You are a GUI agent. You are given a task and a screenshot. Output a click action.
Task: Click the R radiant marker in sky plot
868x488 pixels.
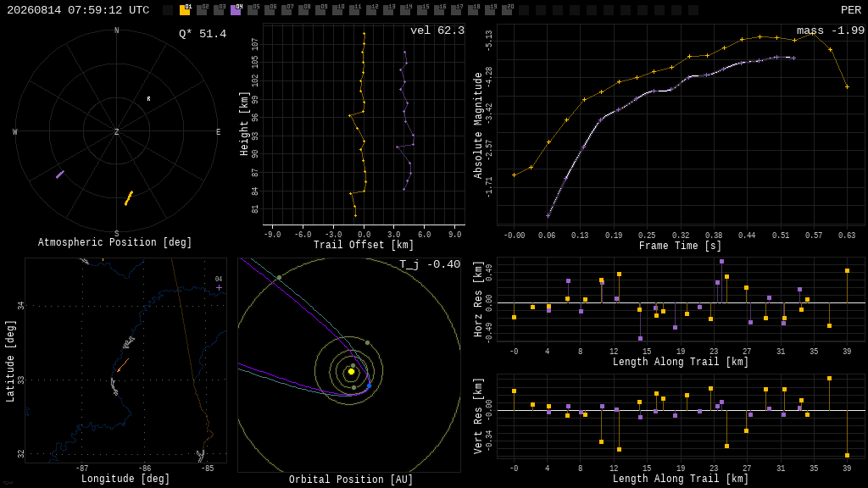point(148,99)
